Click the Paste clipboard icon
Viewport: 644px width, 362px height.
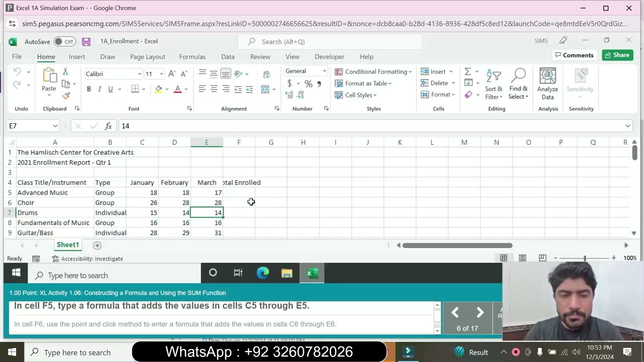click(x=49, y=75)
